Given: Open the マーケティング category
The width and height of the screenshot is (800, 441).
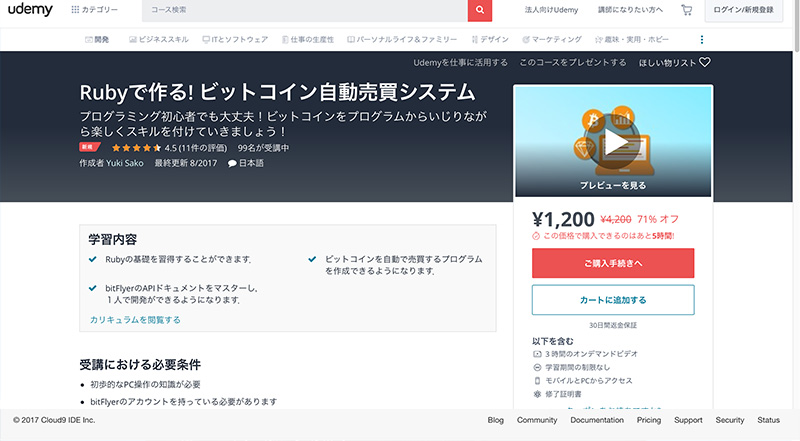Looking at the screenshot, I should 552,39.
